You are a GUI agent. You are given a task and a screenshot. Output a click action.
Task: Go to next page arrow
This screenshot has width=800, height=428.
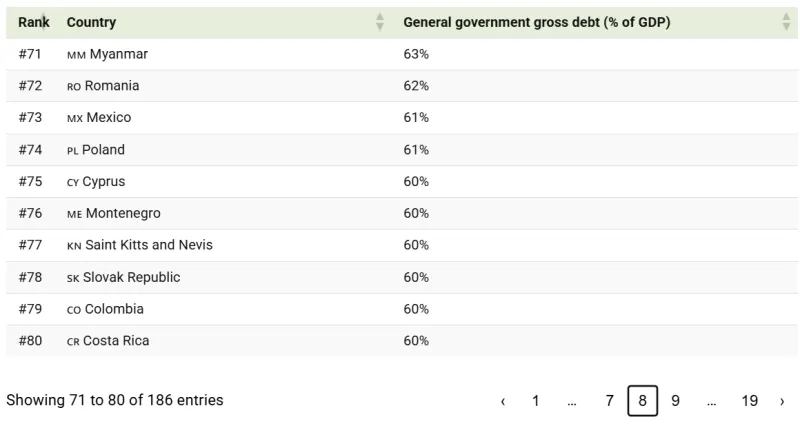point(782,401)
